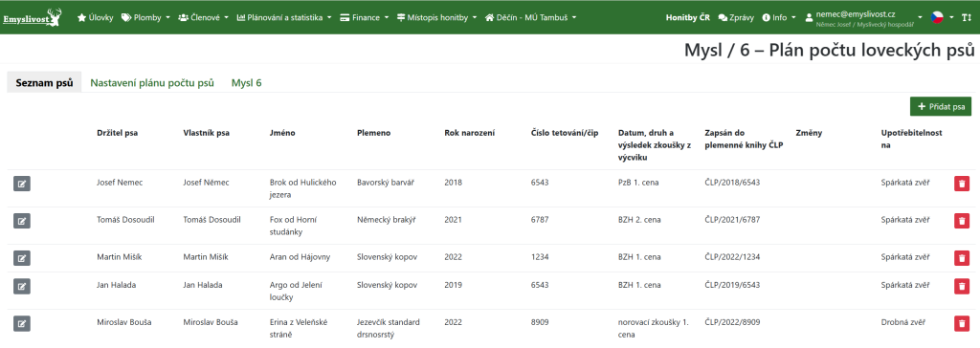Delete the Fox od Horní studánky entry

coord(962,221)
